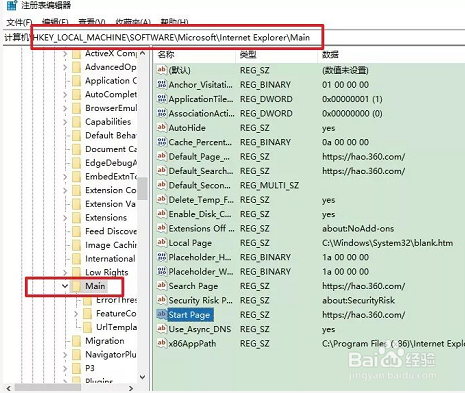The image size is (465, 393).
Task: Select the AssociationActi DWORD value icon
Action: point(162,113)
